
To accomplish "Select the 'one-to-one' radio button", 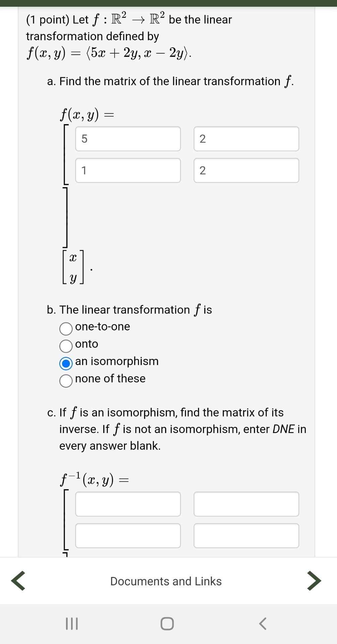I will coord(66,329).
